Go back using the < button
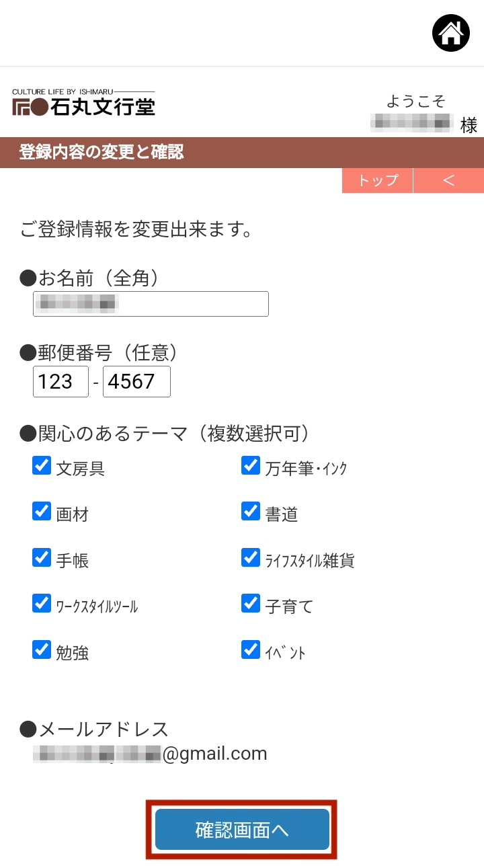 [x=448, y=180]
